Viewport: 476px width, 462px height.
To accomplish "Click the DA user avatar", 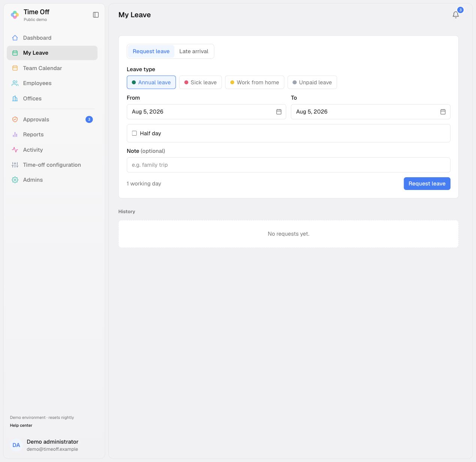I will [16, 445].
